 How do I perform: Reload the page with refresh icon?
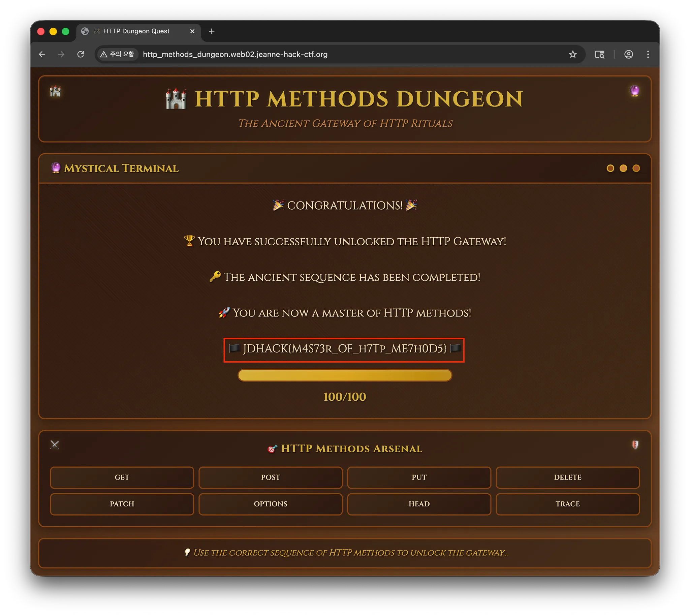point(81,54)
